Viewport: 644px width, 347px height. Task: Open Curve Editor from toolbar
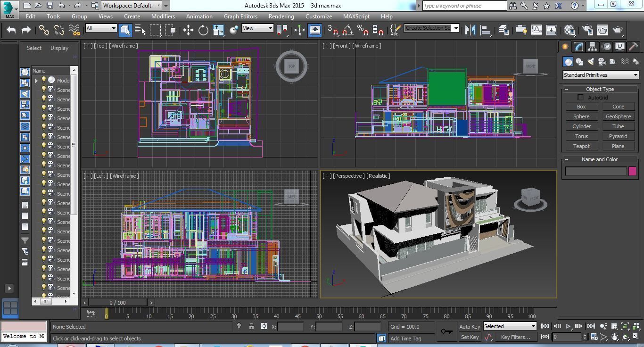537,30
